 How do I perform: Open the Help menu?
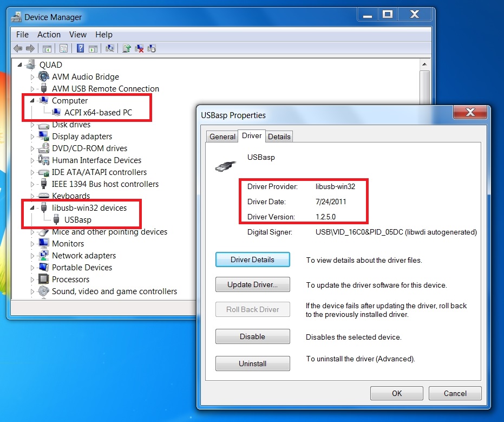(x=104, y=35)
